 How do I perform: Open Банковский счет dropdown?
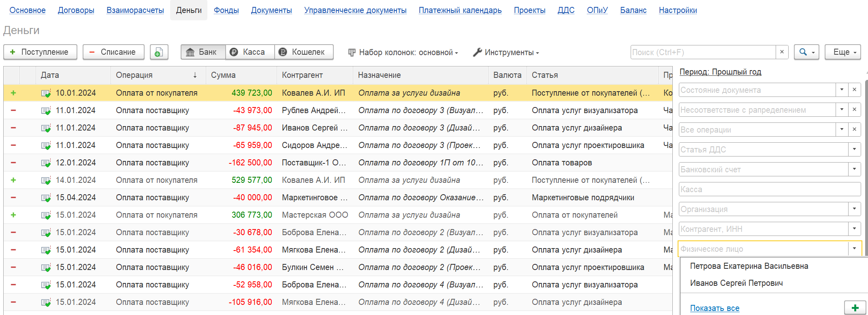(854, 169)
